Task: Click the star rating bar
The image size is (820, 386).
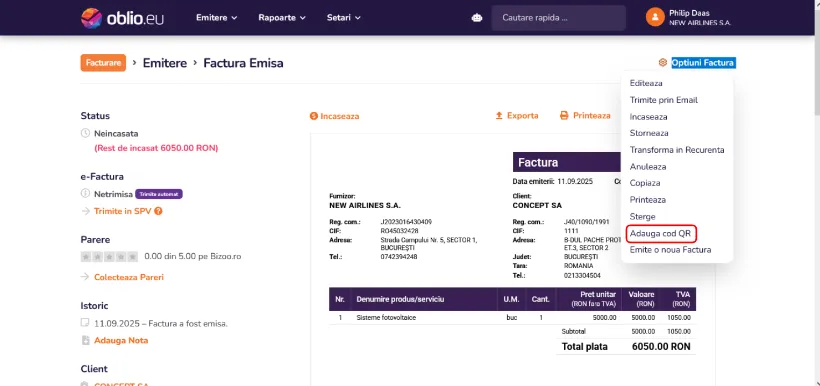Action: (109, 257)
